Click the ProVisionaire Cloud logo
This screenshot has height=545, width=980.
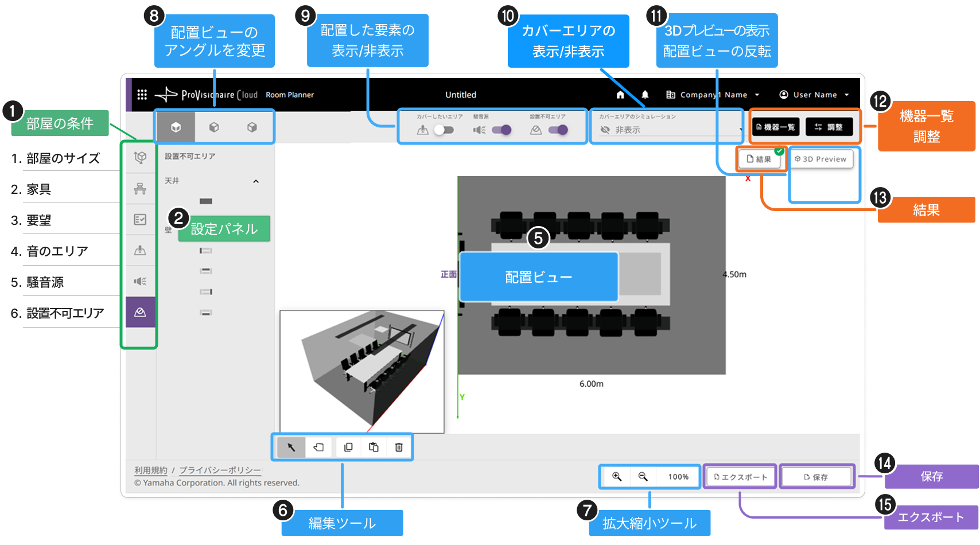[207, 95]
